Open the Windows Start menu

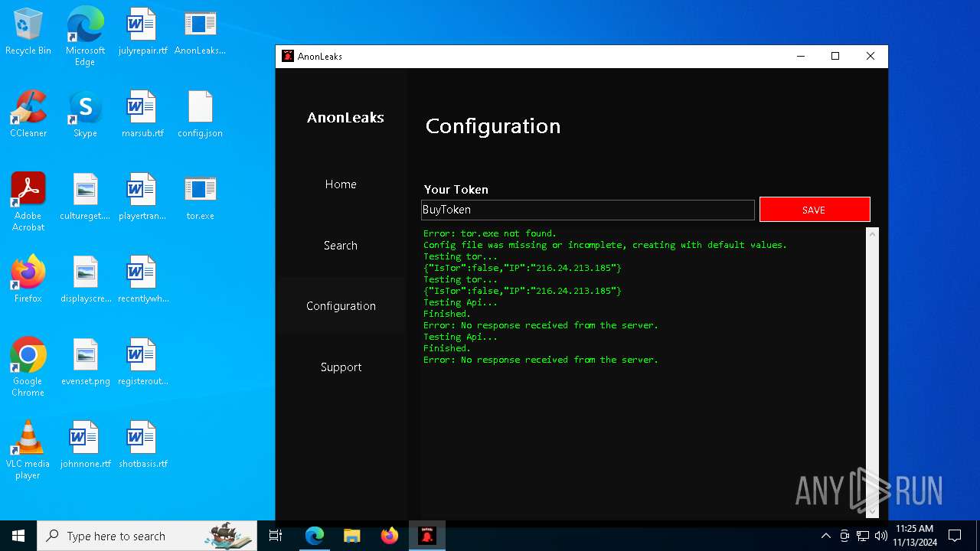(18, 536)
